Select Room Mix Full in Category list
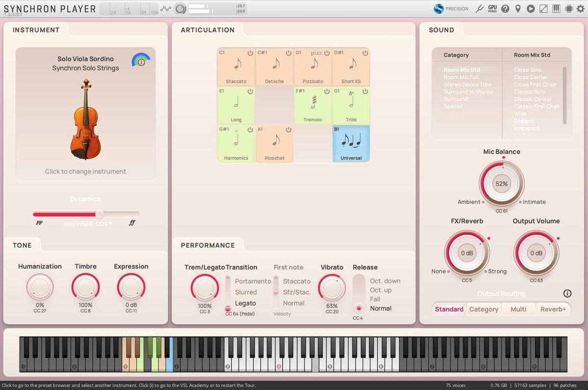The height and width of the screenshot is (390, 588). point(461,77)
